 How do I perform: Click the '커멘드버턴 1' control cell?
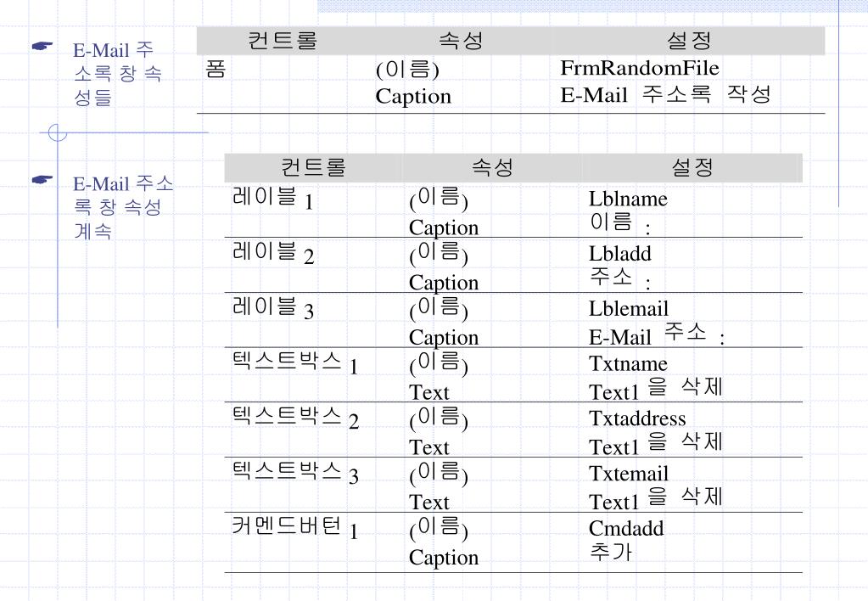pos(295,529)
